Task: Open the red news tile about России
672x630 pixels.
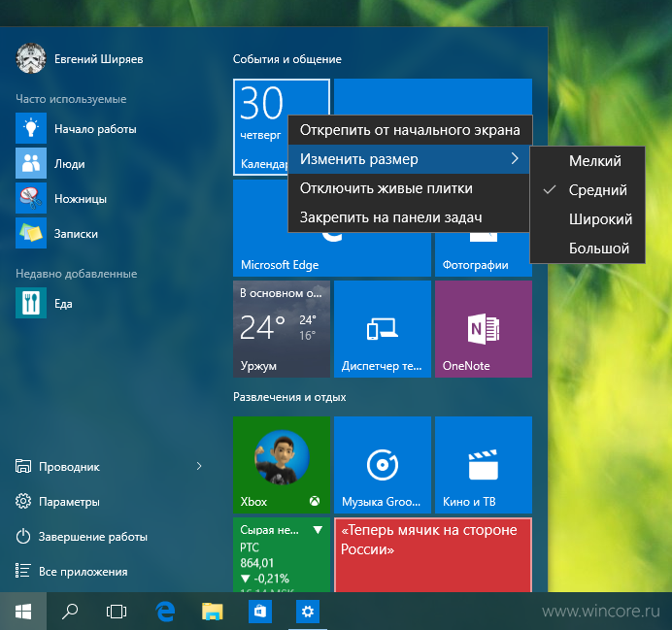Action: (433, 555)
